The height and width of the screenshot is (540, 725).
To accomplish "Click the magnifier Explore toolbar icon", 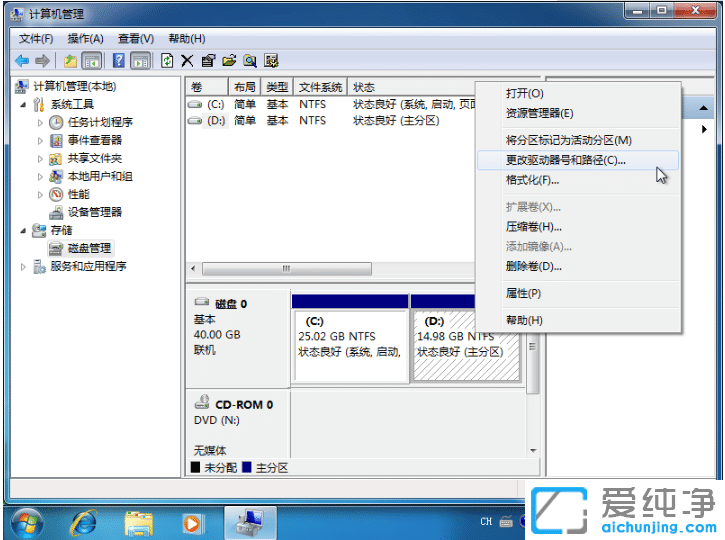I will tap(250, 61).
